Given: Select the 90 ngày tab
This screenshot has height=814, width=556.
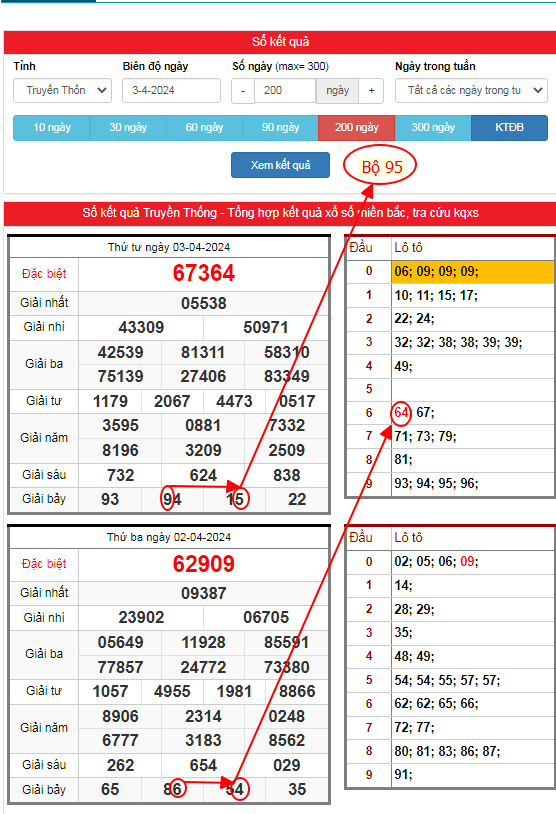Looking at the screenshot, I should point(280,128).
